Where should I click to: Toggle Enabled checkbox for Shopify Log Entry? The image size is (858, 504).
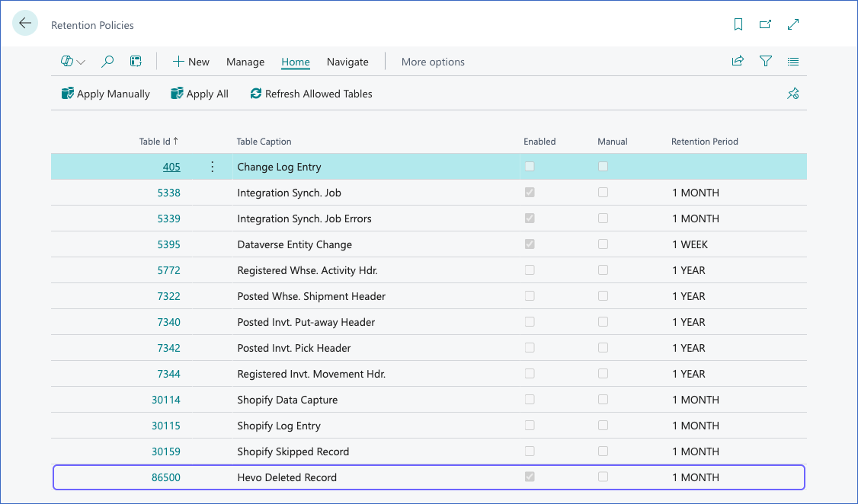click(x=530, y=426)
